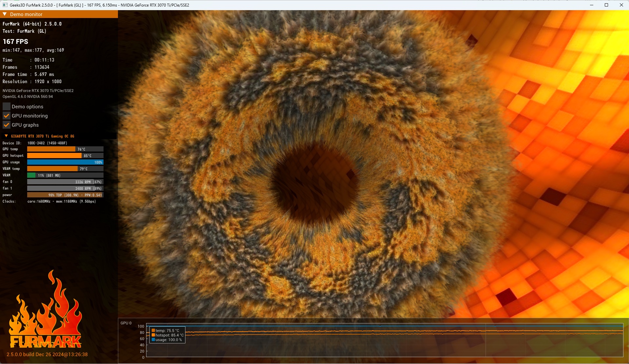
Task: Click the FurMark flame logo
Action: pyautogui.click(x=46, y=309)
